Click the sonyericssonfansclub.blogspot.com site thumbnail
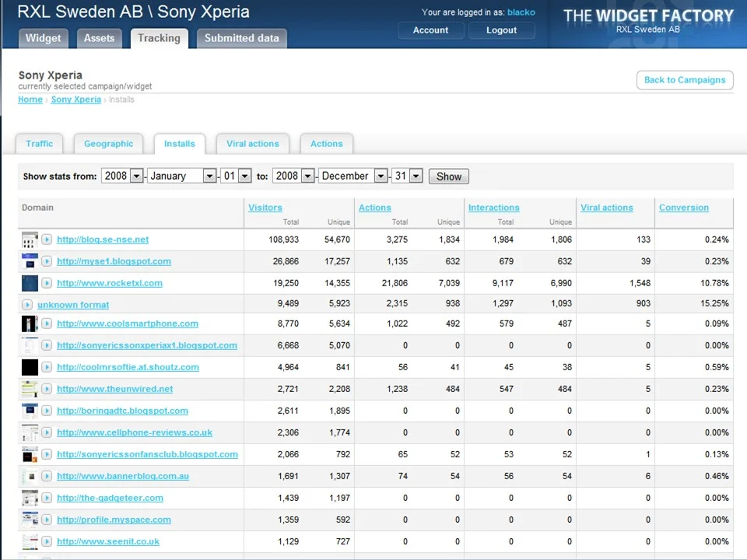The width and height of the screenshot is (747, 560). click(30, 454)
